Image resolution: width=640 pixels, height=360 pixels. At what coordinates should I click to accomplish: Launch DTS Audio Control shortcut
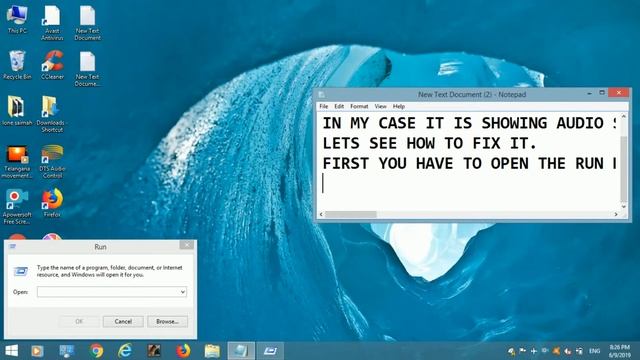pyautogui.click(x=52, y=161)
